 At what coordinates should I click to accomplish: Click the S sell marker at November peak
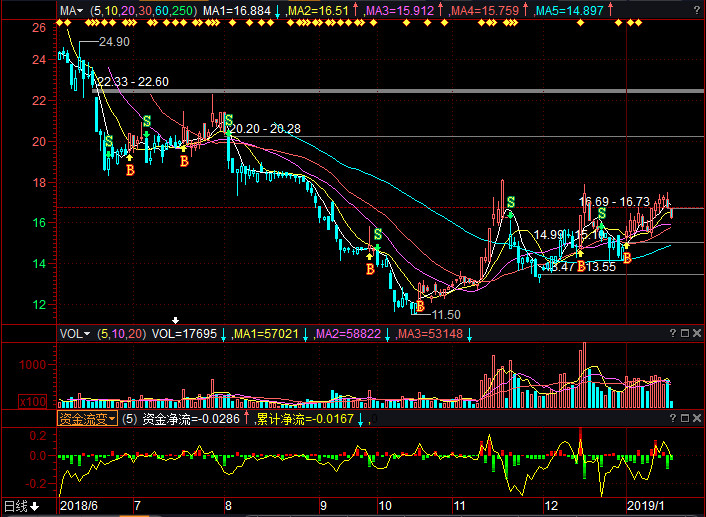[x=511, y=202]
